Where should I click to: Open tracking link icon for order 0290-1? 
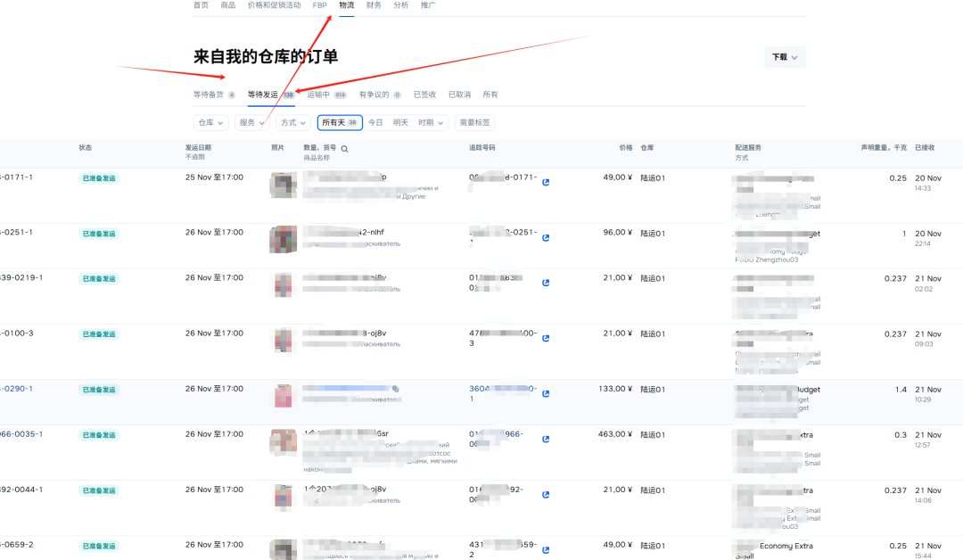546,393
